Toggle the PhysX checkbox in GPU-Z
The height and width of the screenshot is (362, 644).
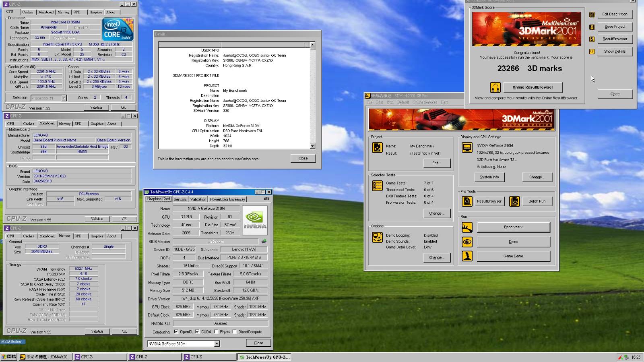[216, 332]
